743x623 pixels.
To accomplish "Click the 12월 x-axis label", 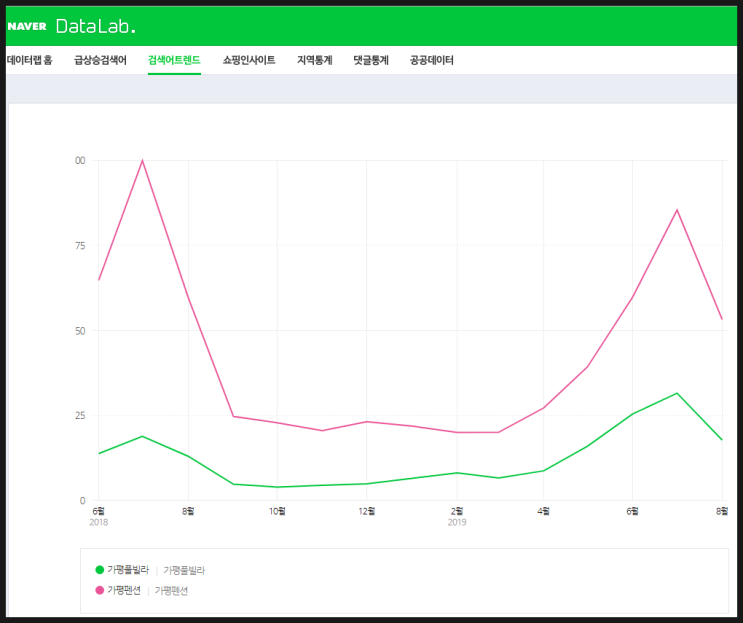I will click(x=366, y=511).
